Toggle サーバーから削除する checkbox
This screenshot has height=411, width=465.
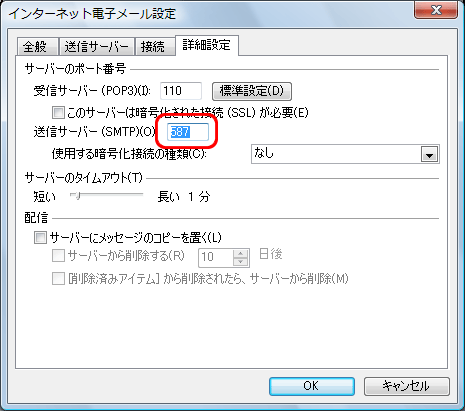[x=58, y=256]
